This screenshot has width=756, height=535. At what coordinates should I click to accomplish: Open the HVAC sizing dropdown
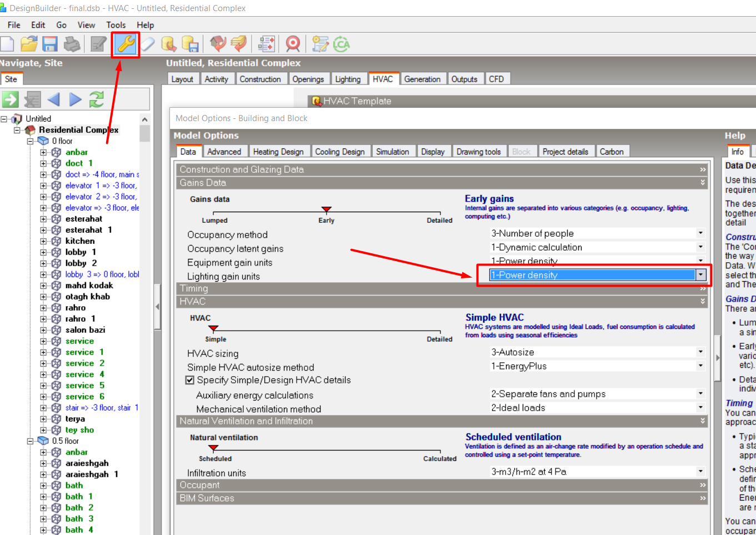(x=700, y=352)
